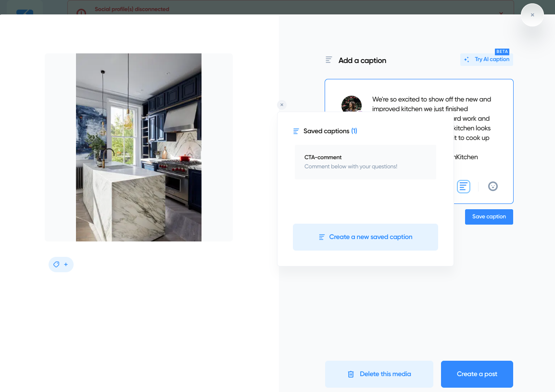Close the Saved captions popup
This screenshot has height=392, width=555.
(x=281, y=104)
